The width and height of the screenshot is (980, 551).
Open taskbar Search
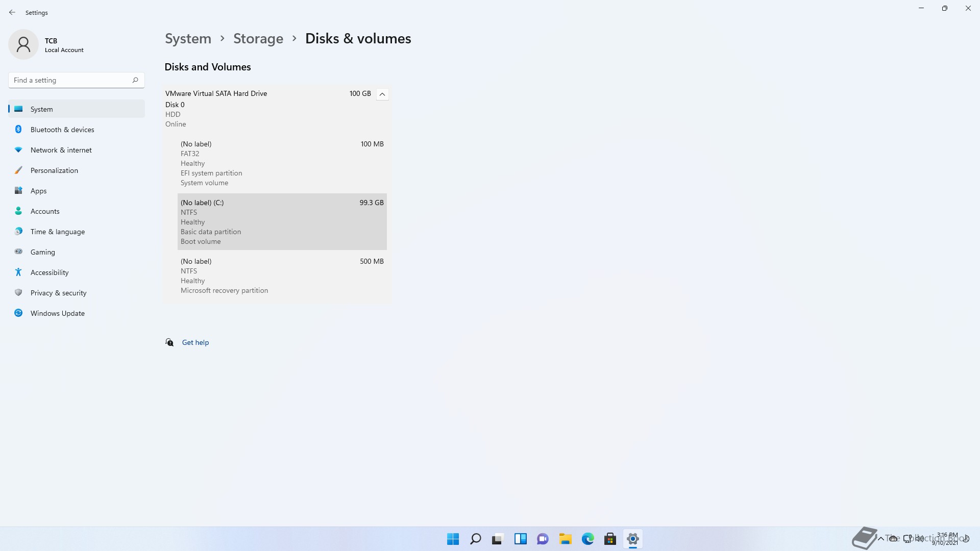(x=475, y=539)
